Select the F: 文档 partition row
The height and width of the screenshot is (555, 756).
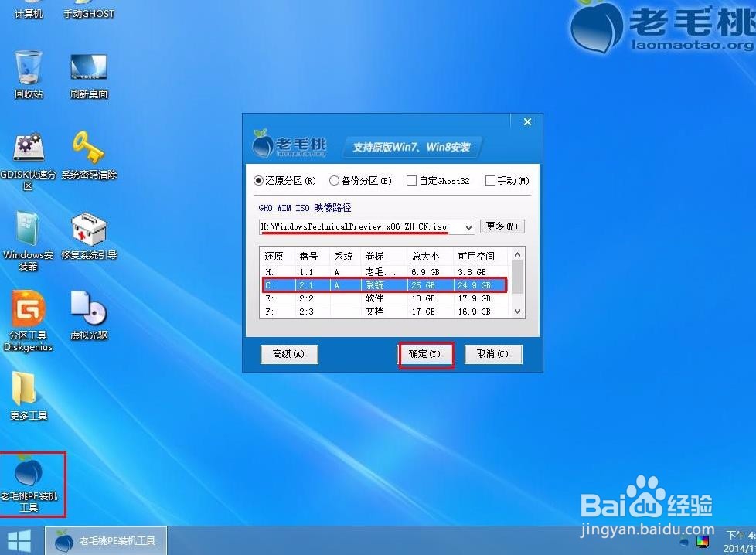(x=385, y=312)
